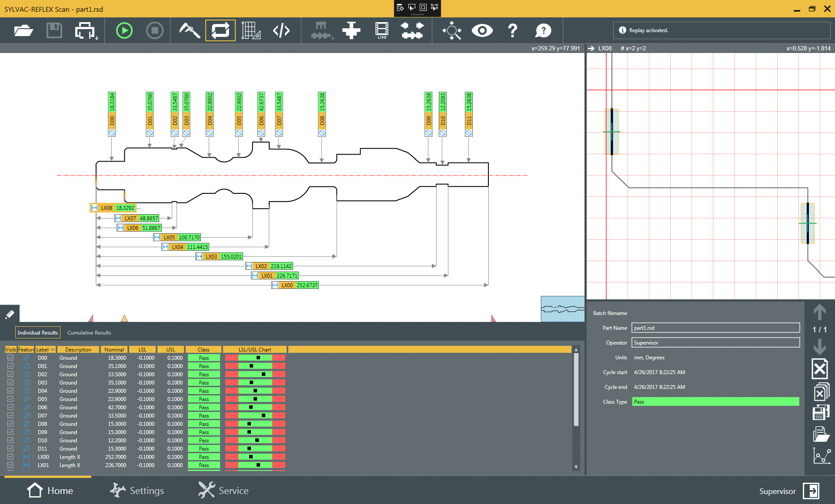The height and width of the screenshot is (504, 835).
Task: Open the print options icon
Action: pos(86,31)
